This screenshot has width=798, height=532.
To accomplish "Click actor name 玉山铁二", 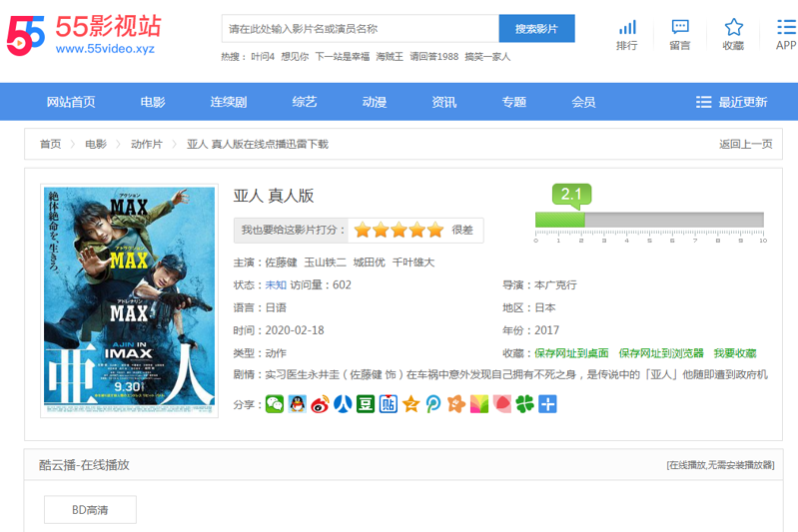I will (x=326, y=263).
